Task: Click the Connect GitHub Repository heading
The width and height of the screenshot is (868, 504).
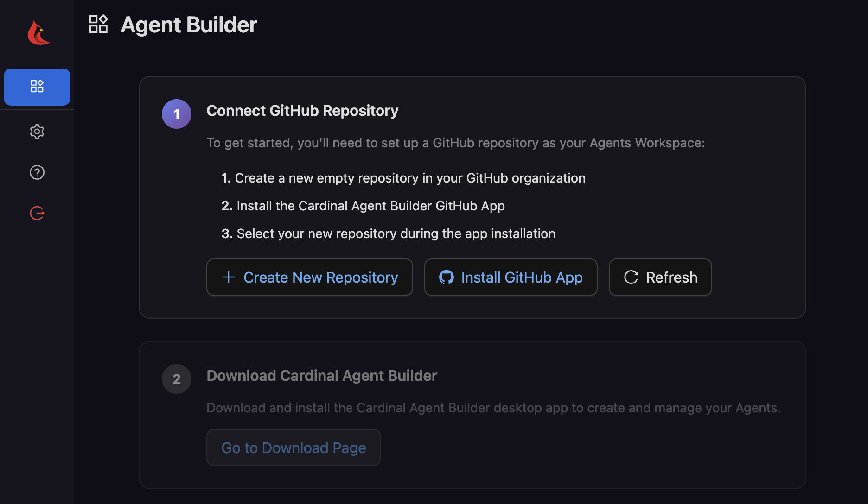Action: click(302, 110)
